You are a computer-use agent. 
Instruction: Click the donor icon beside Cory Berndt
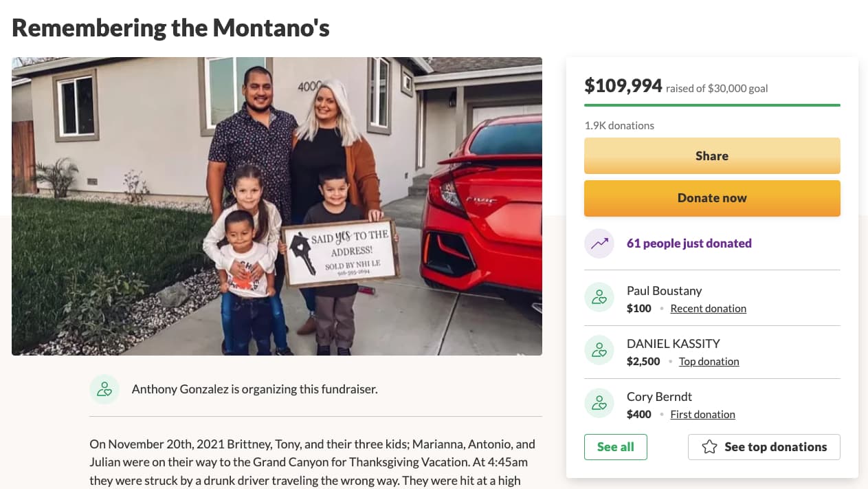click(599, 404)
